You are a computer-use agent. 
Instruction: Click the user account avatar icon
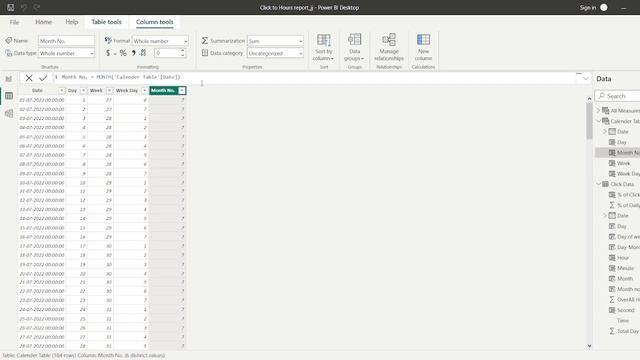coord(604,7)
